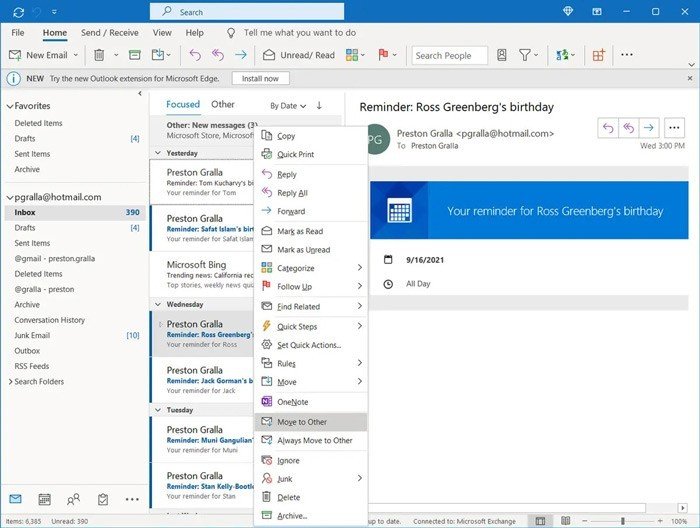This screenshot has width=700, height=528.
Task: Click the Search People input field
Action: click(449, 55)
